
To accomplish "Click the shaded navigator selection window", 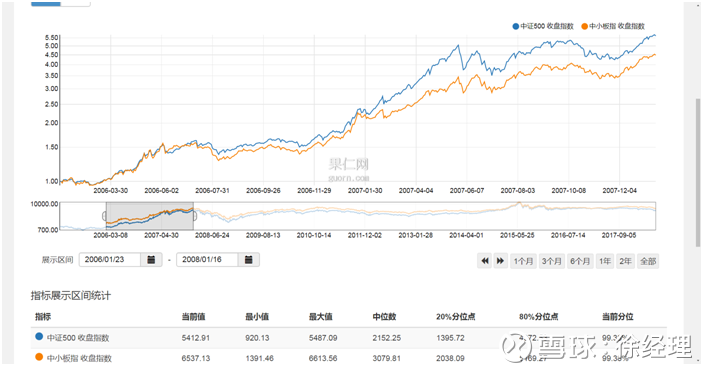I will 150,216.
